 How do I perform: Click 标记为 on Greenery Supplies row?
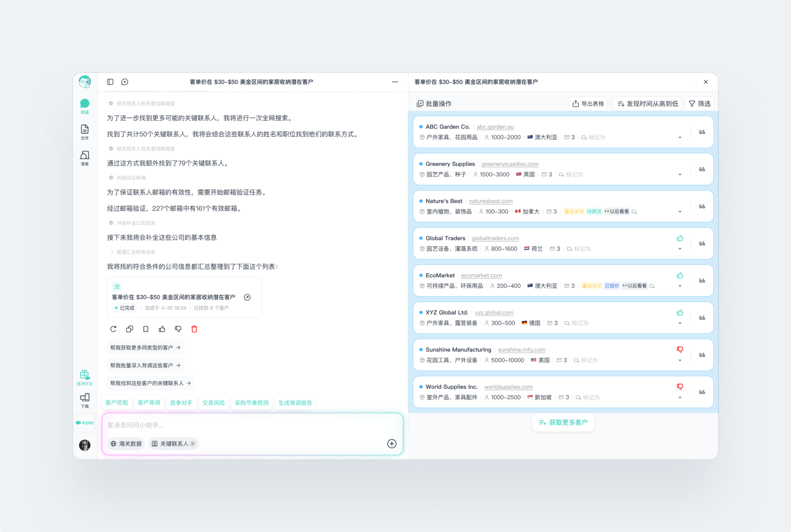tap(571, 175)
